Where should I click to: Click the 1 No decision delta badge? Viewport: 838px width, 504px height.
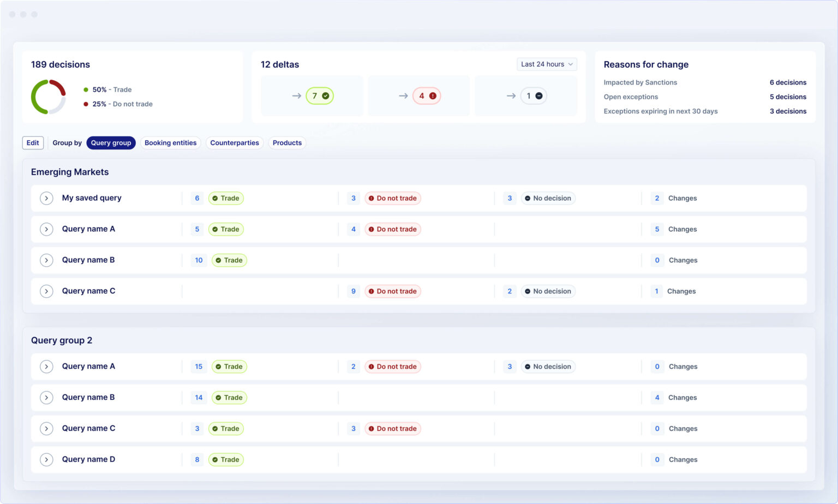coord(533,96)
